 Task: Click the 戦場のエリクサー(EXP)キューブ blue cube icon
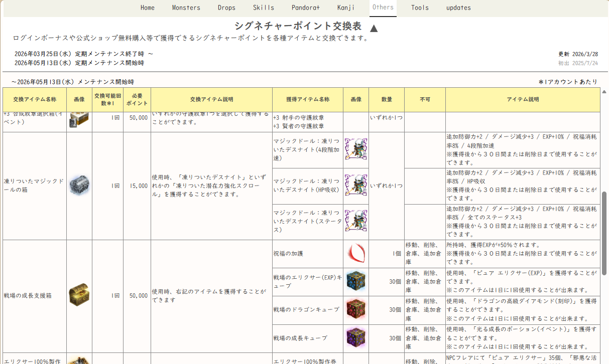(x=356, y=282)
